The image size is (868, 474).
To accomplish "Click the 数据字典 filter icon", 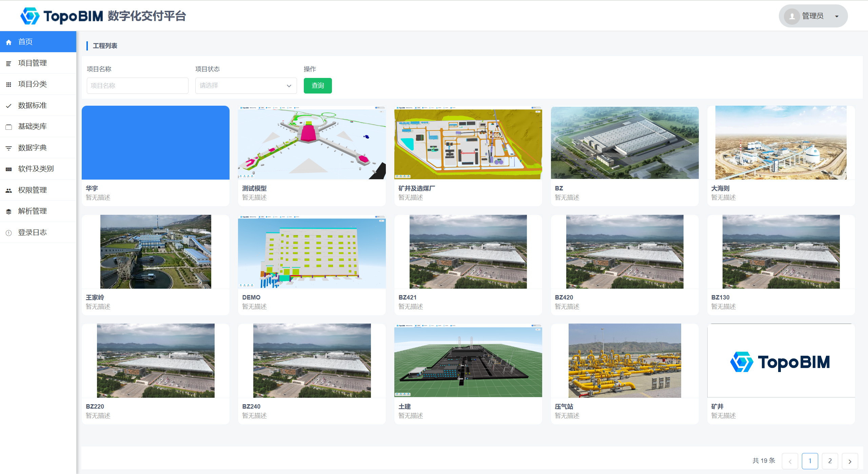I will 9,148.
